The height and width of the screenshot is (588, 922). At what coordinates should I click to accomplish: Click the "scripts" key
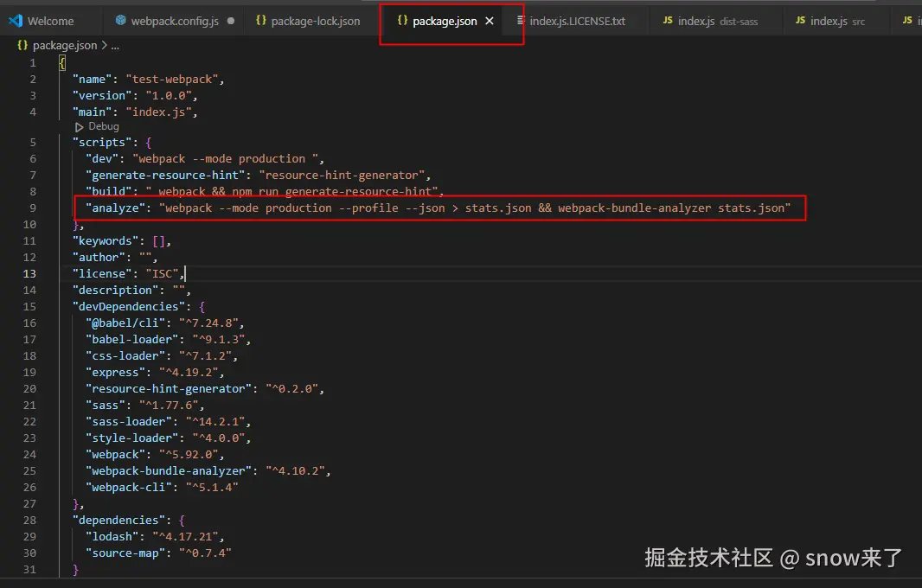tap(102, 143)
